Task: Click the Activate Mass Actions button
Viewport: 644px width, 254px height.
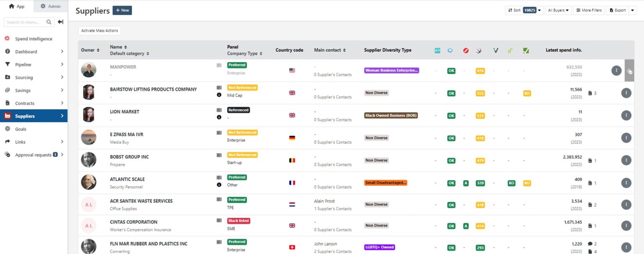Action: tap(99, 30)
